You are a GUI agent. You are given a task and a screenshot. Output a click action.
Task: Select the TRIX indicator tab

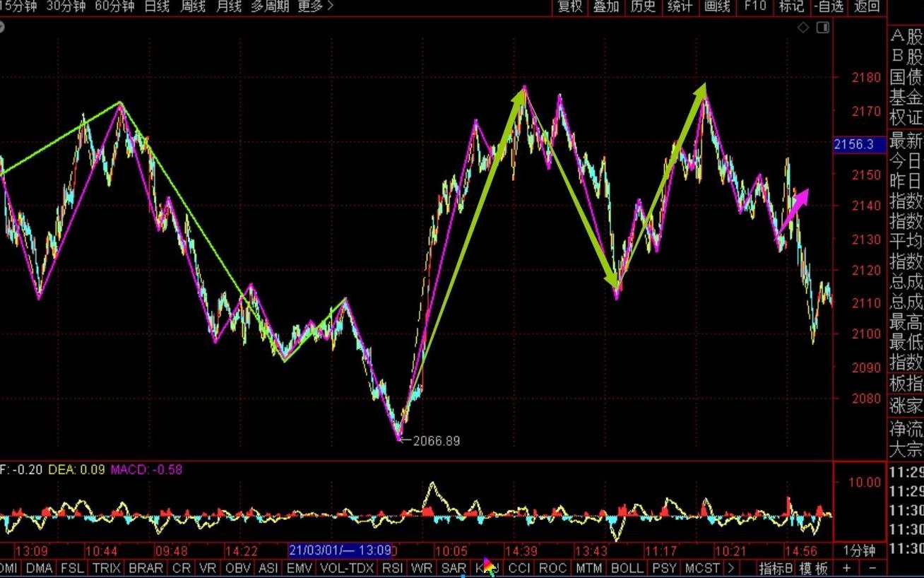coord(107,568)
